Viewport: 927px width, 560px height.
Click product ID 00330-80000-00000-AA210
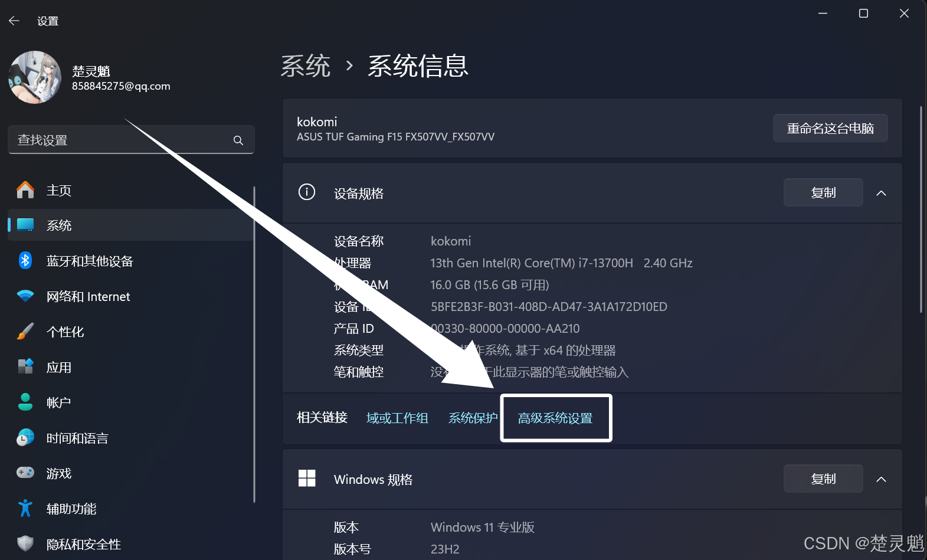pyautogui.click(x=505, y=329)
